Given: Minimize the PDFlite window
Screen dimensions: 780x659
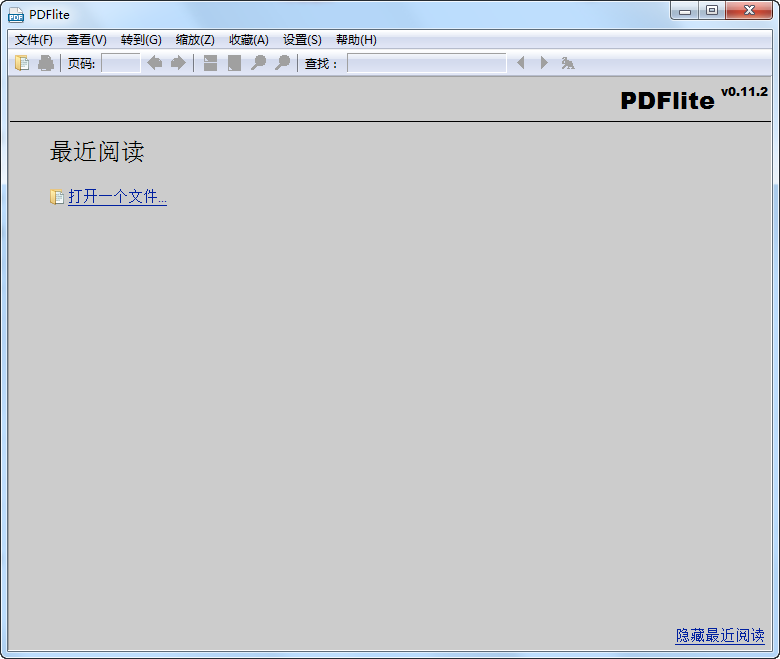Looking at the screenshot, I should 685,10.
